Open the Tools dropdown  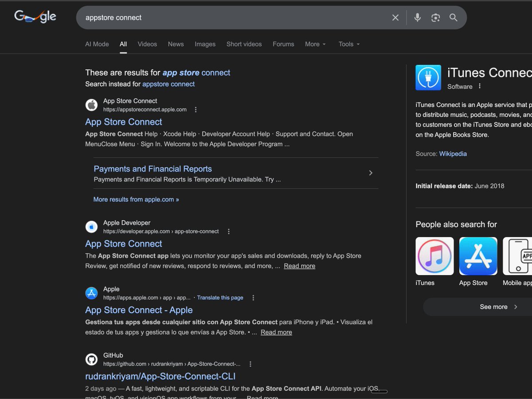(349, 44)
